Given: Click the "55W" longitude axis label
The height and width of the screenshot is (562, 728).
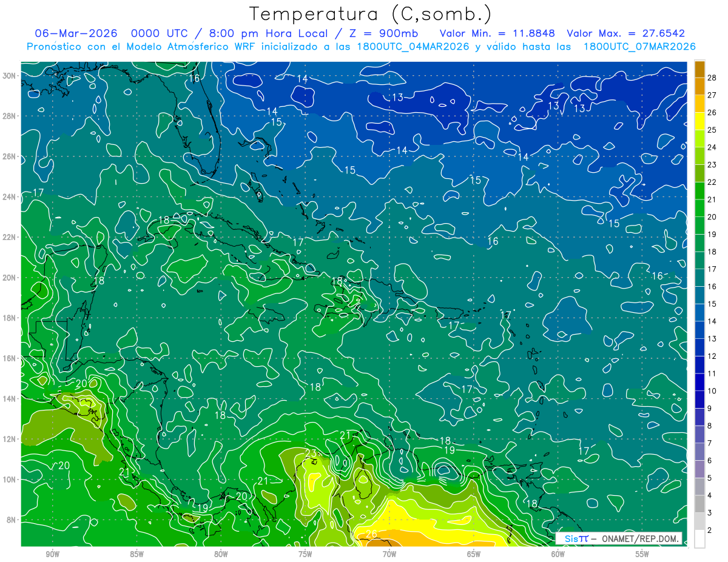Looking at the screenshot, I should click(642, 554).
